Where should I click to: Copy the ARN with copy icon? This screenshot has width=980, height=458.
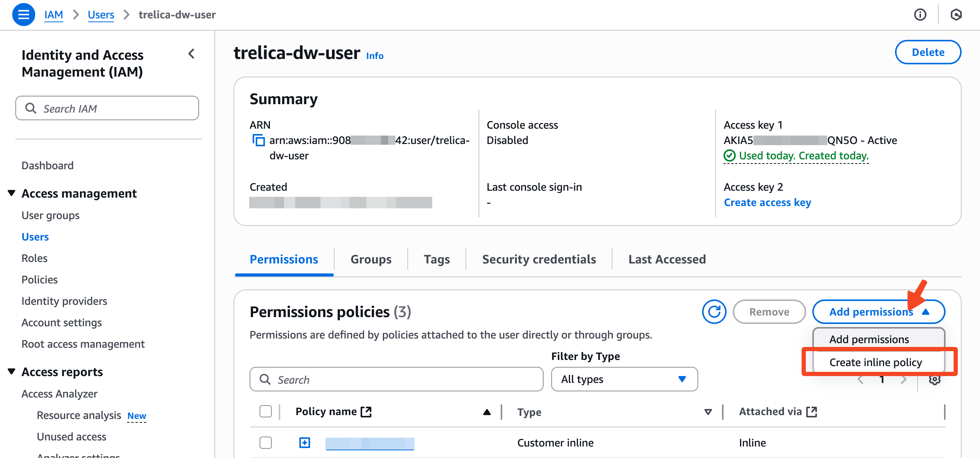(x=258, y=140)
